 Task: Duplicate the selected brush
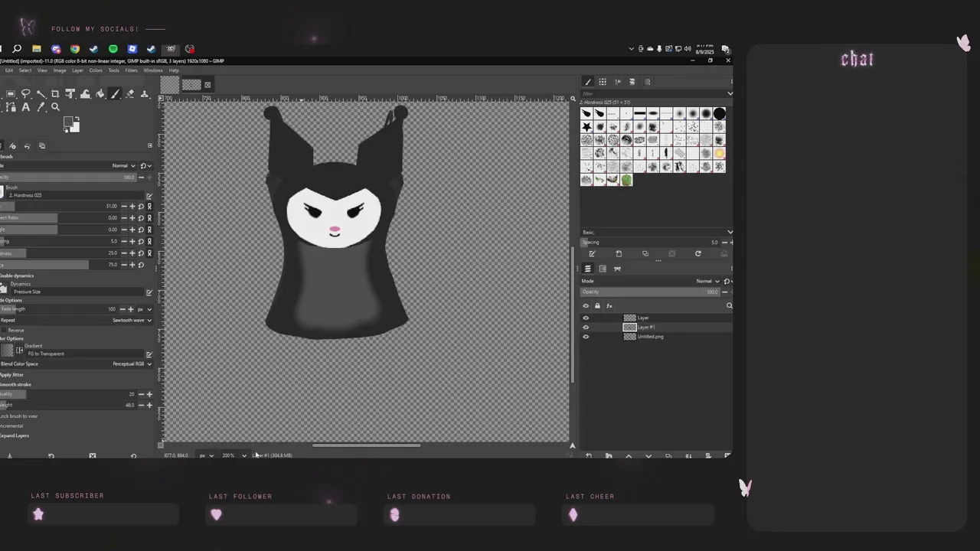(x=645, y=254)
